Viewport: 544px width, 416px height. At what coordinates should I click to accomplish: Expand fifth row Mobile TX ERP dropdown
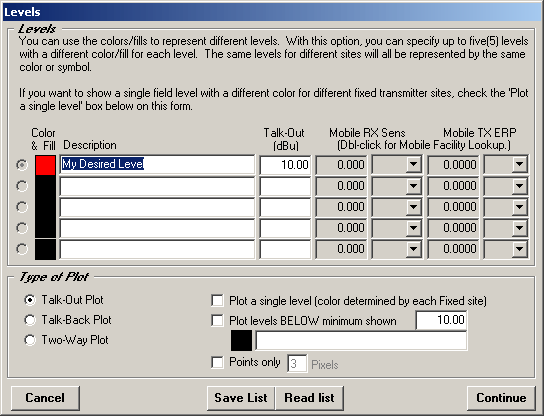tap(519, 249)
